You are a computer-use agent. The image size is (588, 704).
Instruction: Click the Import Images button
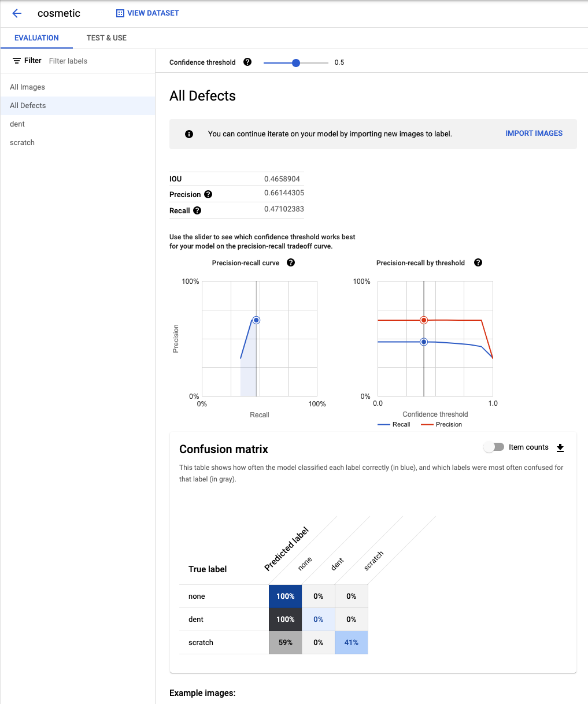[534, 134]
